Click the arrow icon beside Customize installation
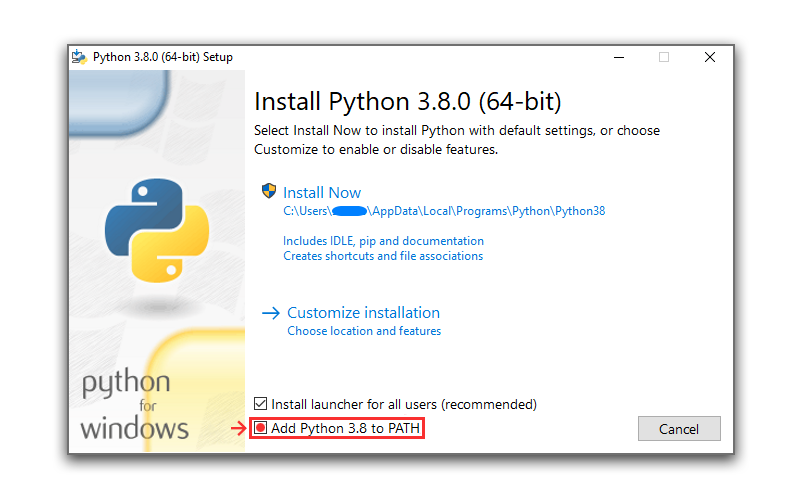Image resolution: width=800 pixels, height=500 pixels. click(x=271, y=313)
